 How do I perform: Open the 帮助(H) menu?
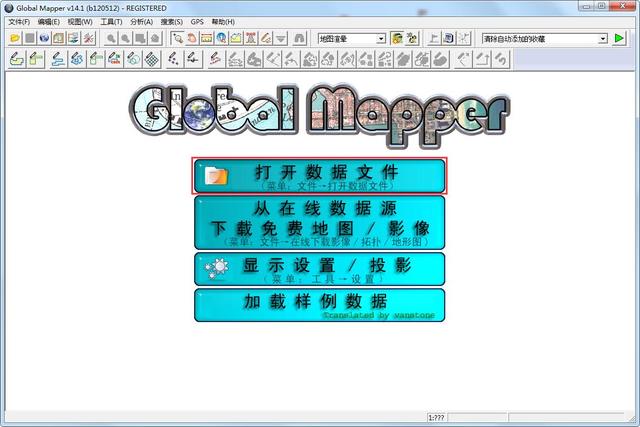223,22
